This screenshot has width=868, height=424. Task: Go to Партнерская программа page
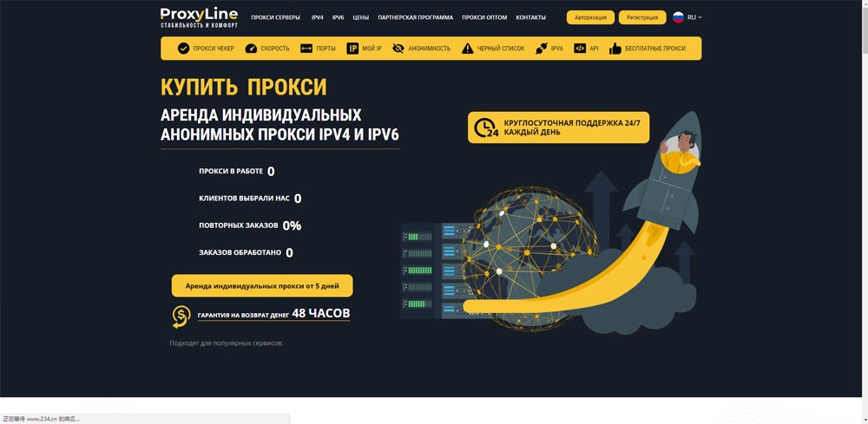click(415, 17)
